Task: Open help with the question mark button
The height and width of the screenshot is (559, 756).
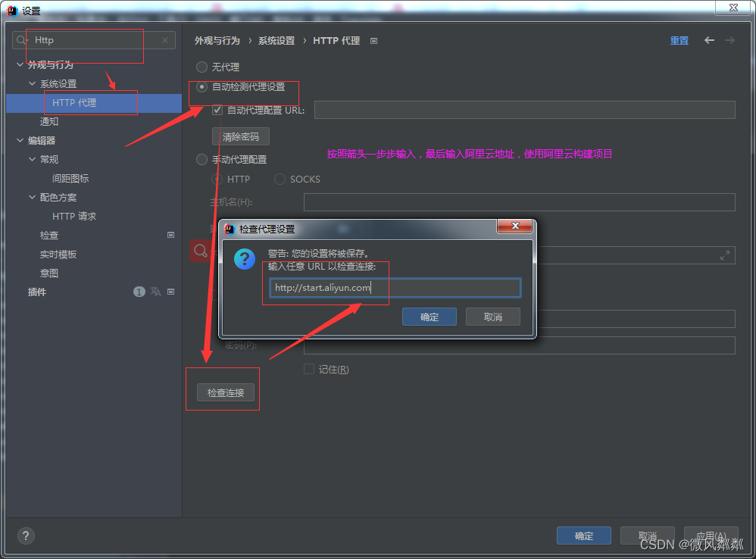Action: click(26, 536)
